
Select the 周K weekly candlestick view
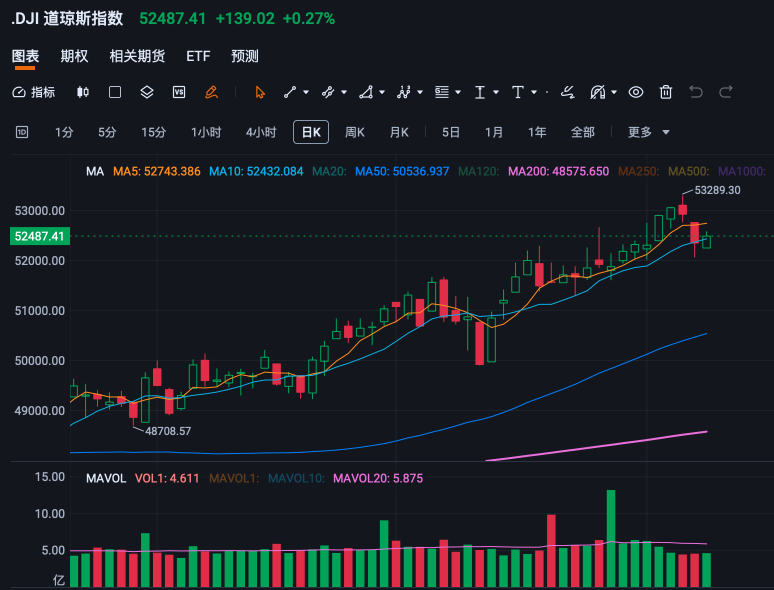pyautogui.click(x=354, y=132)
